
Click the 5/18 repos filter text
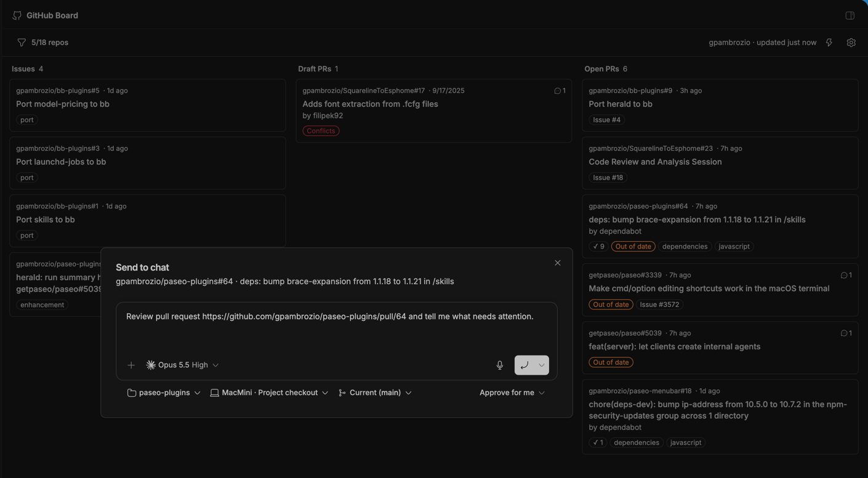[50, 42]
